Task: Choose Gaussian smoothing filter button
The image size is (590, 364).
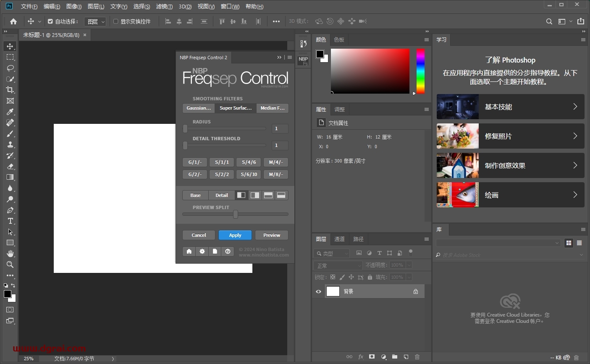Action: 199,108
